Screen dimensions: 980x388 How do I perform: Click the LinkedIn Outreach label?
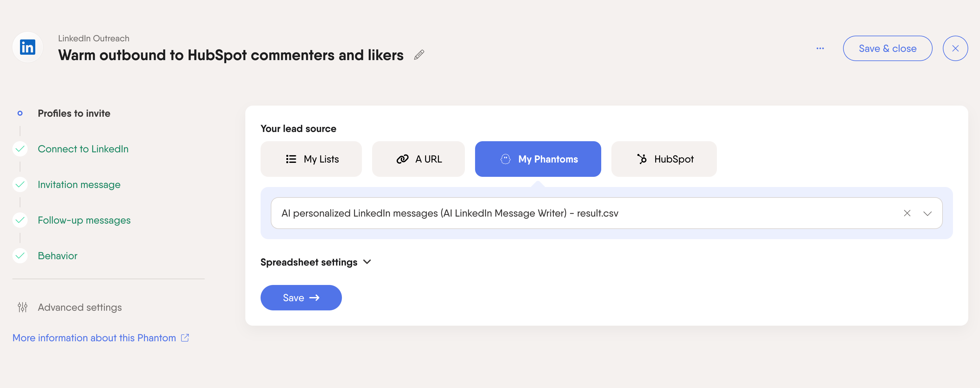click(94, 38)
